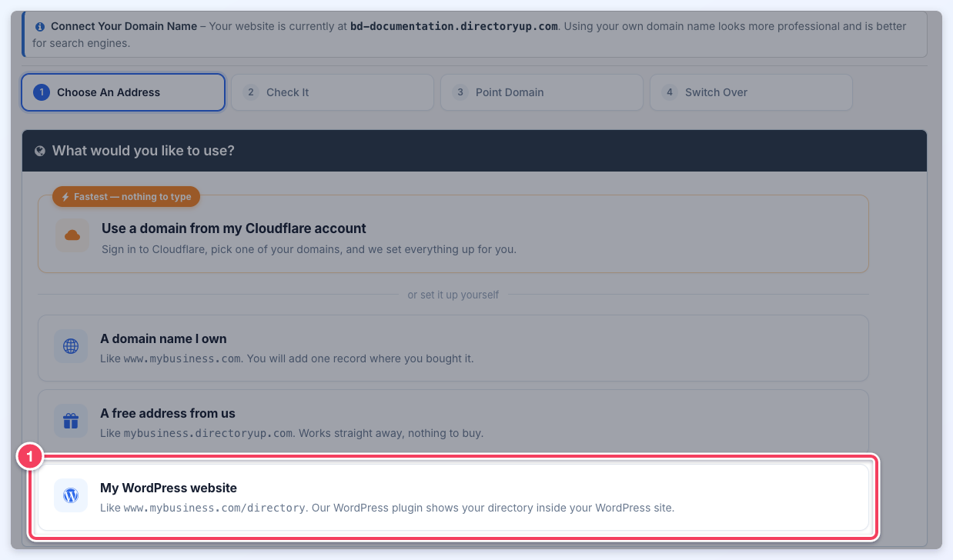
Task: Click the globe icon beside A domain name I own
Action: click(71, 346)
